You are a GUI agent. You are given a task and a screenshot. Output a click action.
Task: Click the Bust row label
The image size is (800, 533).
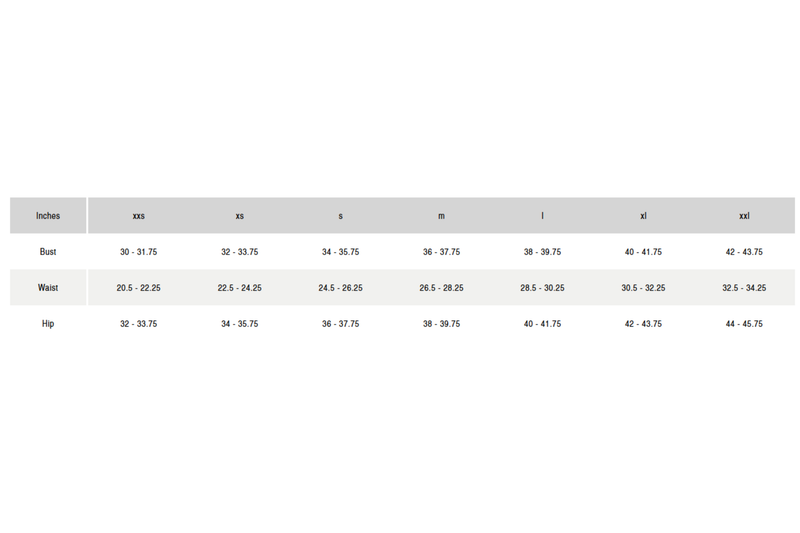(48, 252)
